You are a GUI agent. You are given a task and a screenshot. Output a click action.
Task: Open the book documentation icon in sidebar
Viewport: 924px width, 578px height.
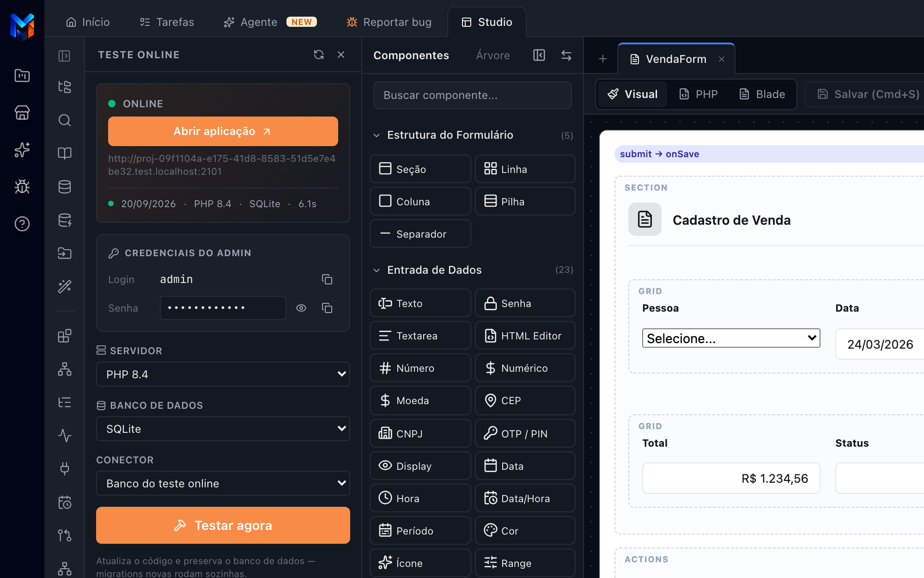pyautogui.click(x=65, y=154)
